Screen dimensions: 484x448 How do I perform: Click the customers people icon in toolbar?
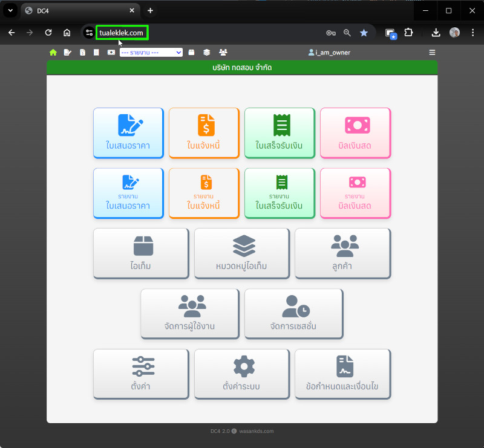pyautogui.click(x=223, y=53)
